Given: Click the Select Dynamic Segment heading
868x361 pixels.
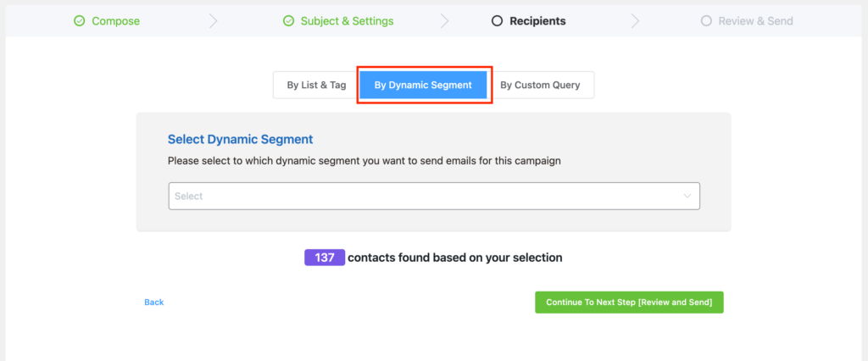Looking at the screenshot, I should (240, 139).
